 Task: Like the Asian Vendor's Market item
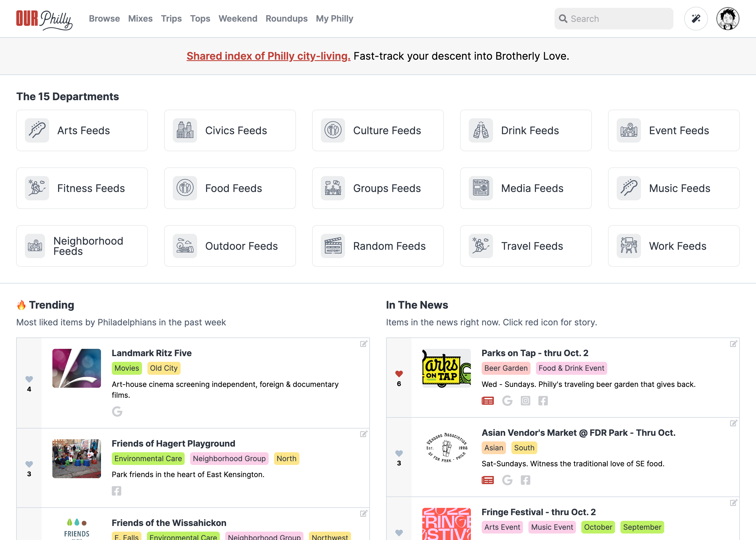coord(399,453)
